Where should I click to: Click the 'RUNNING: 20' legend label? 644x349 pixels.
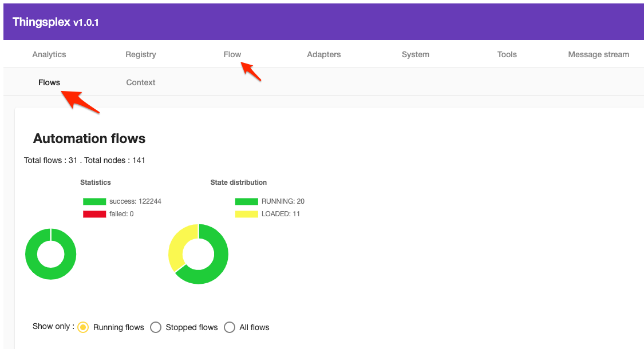283,201
